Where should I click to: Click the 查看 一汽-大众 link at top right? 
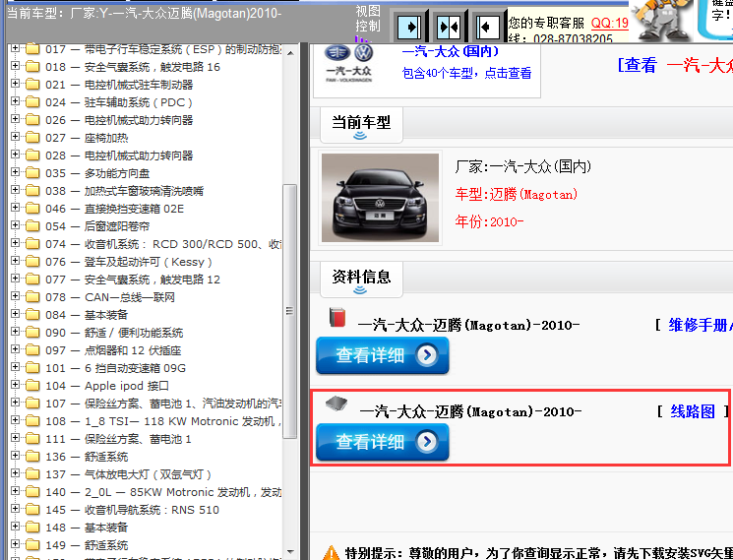[x=675, y=65]
